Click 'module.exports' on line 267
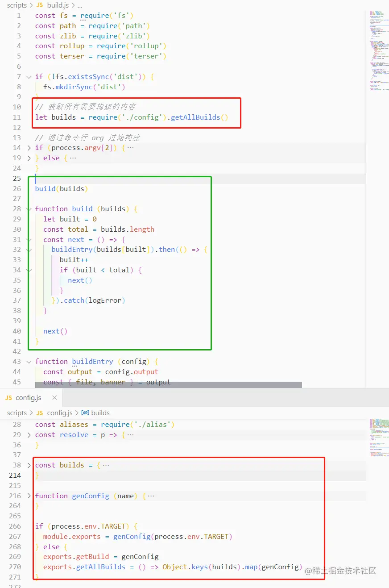 coord(72,537)
